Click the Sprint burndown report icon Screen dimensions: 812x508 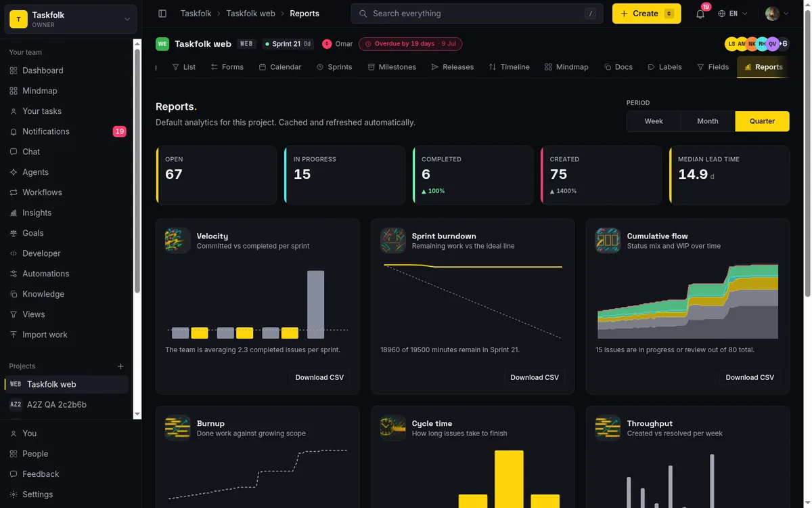(392, 240)
